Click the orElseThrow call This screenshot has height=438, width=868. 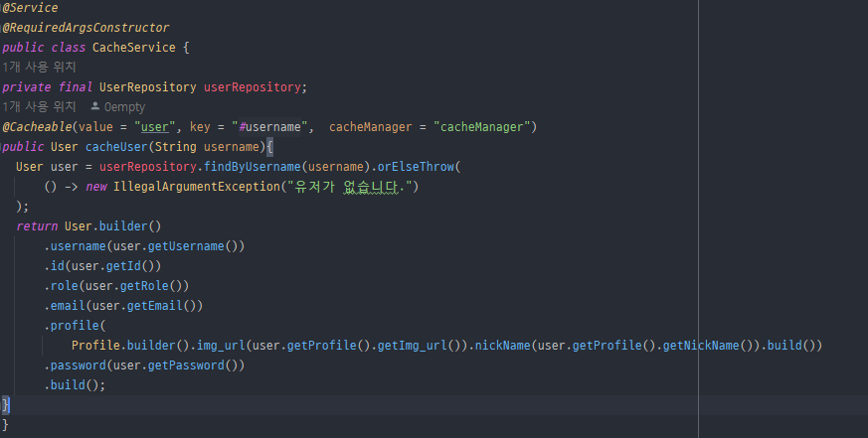[416, 167]
